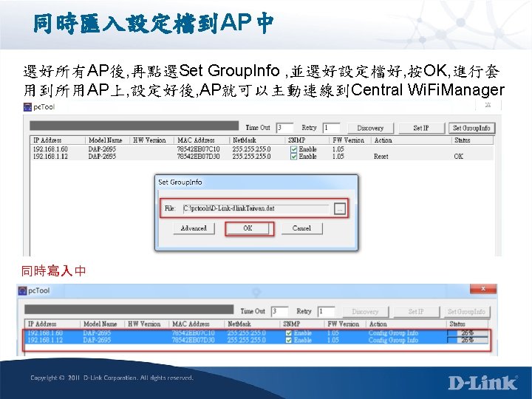
Task: Click Config Group Info action for 192.168.1.60
Action: pos(393,333)
